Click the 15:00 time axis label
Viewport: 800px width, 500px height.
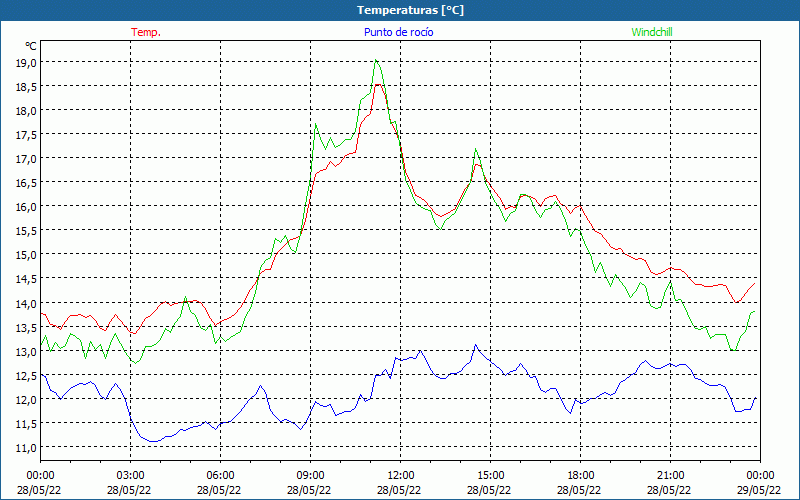coord(489,476)
